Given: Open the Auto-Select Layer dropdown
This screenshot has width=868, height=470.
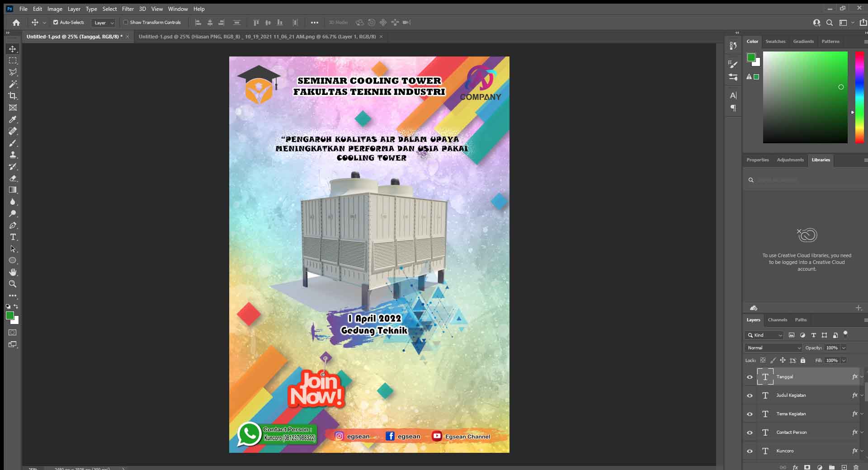Looking at the screenshot, I should pyautogui.click(x=104, y=23).
